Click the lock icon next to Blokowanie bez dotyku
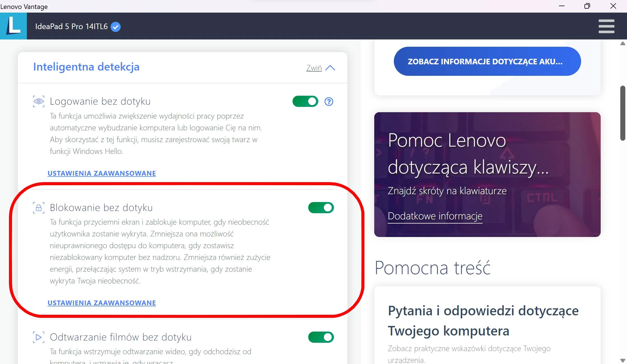This screenshot has width=627, height=364. (x=39, y=208)
